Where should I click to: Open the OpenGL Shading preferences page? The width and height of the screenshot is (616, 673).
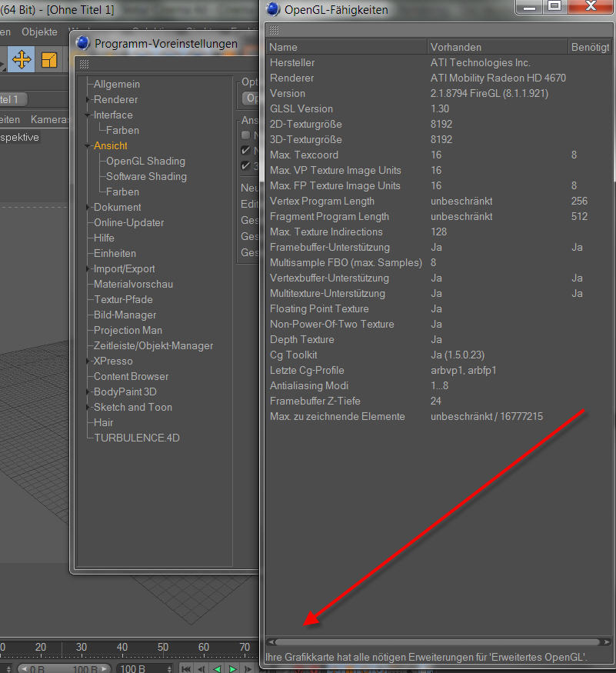(x=145, y=161)
